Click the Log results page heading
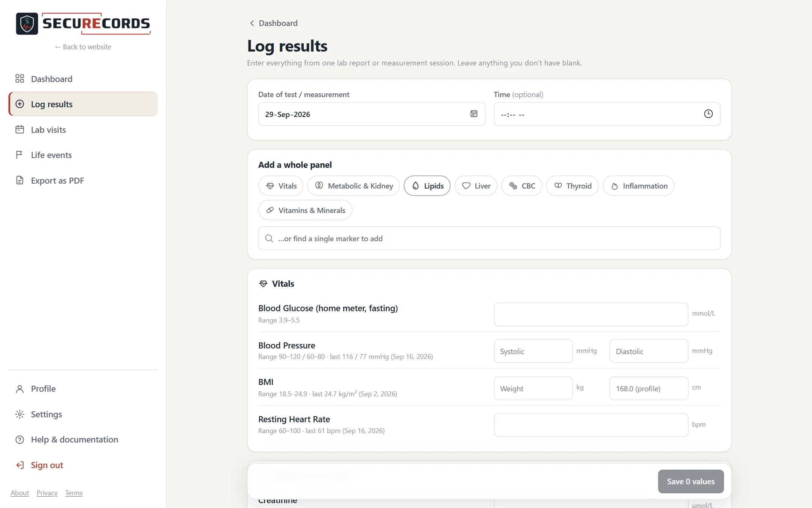 tap(287, 46)
